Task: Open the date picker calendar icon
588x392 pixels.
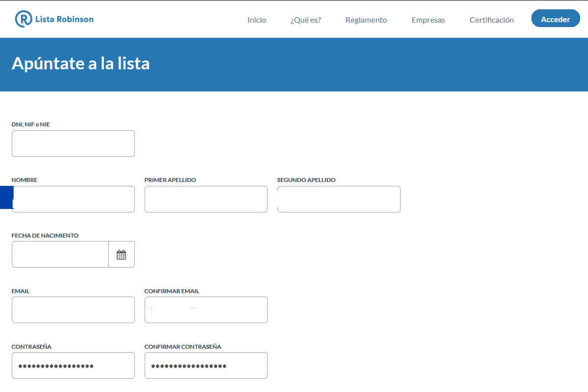Action: [x=121, y=255]
